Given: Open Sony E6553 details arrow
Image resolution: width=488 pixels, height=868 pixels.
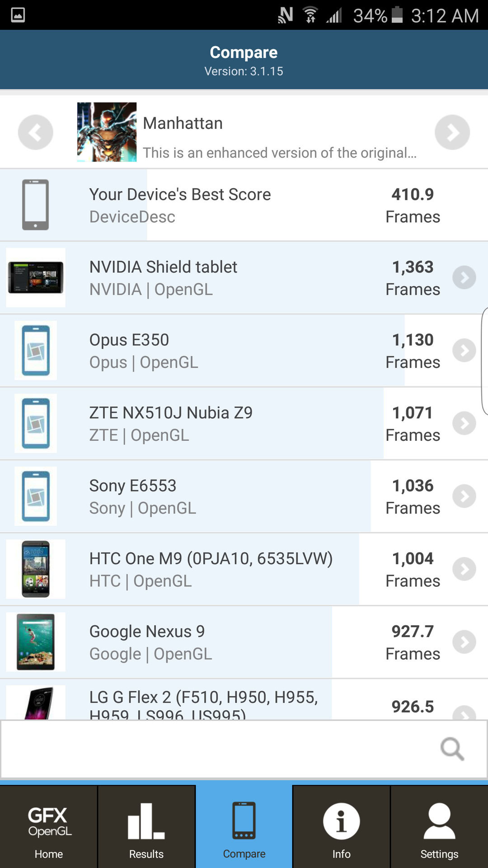Looking at the screenshot, I should click(465, 496).
